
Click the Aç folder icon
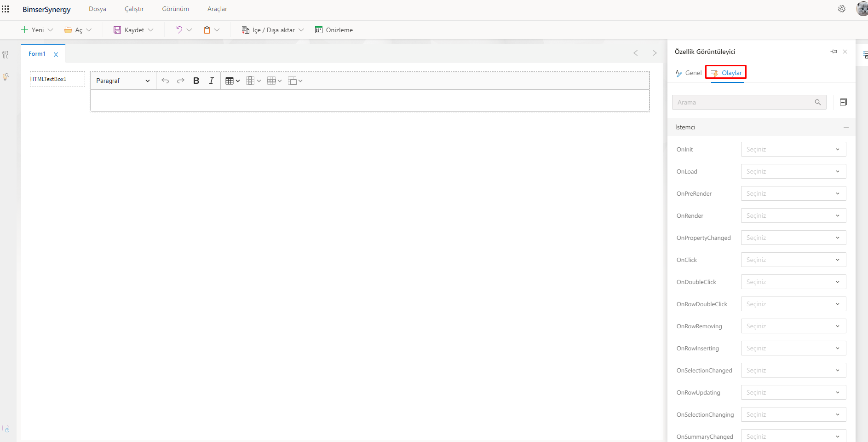tap(68, 30)
